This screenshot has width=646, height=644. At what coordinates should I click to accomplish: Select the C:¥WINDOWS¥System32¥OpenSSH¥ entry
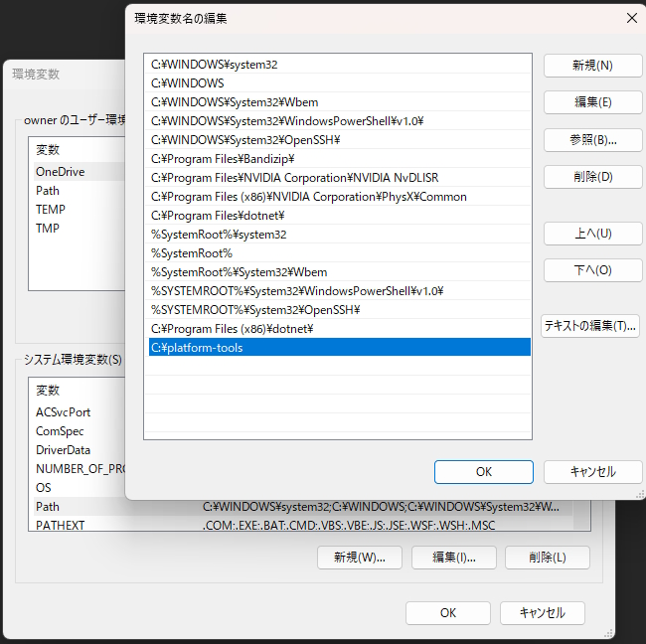point(338,140)
